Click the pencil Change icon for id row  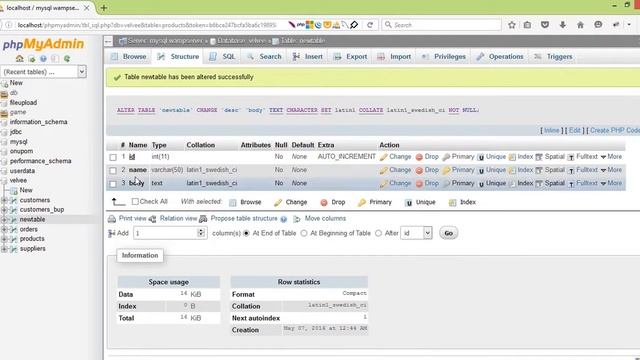click(383, 157)
